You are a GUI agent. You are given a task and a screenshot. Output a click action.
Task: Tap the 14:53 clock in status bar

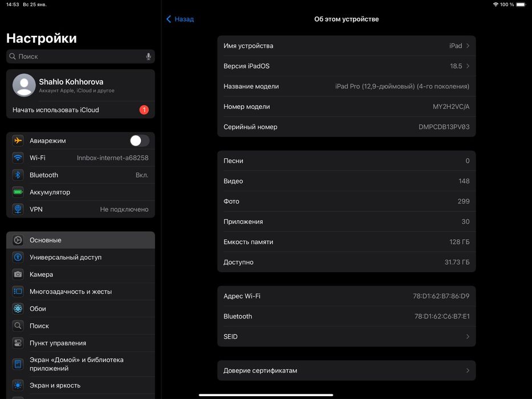click(x=13, y=5)
